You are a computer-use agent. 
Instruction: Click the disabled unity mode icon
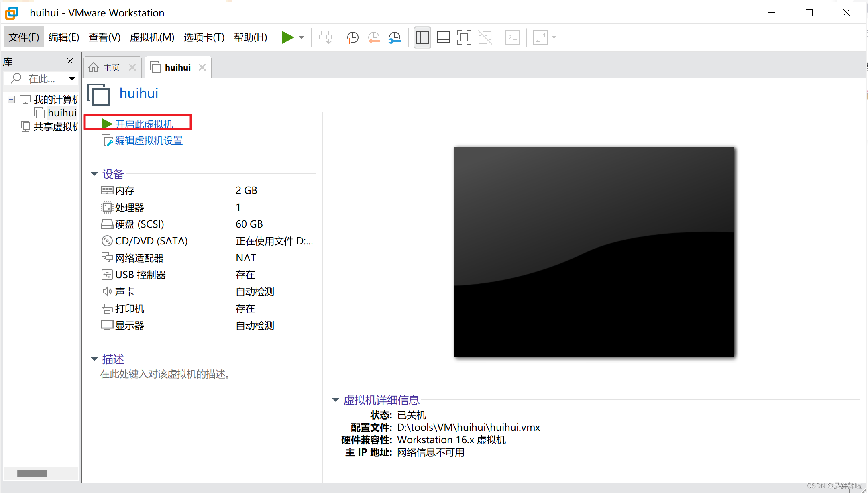(x=485, y=37)
